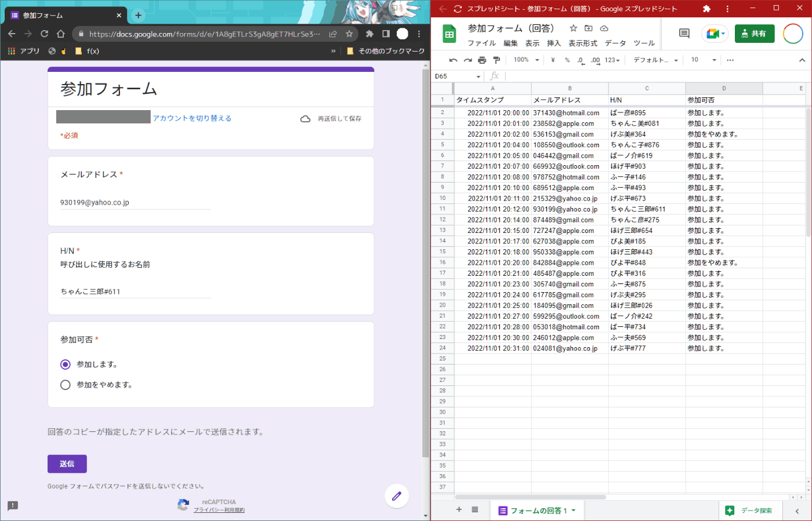The image size is (812, 521).
Task: Open the 100% zoom dropdown
Action: pos(526,60)
